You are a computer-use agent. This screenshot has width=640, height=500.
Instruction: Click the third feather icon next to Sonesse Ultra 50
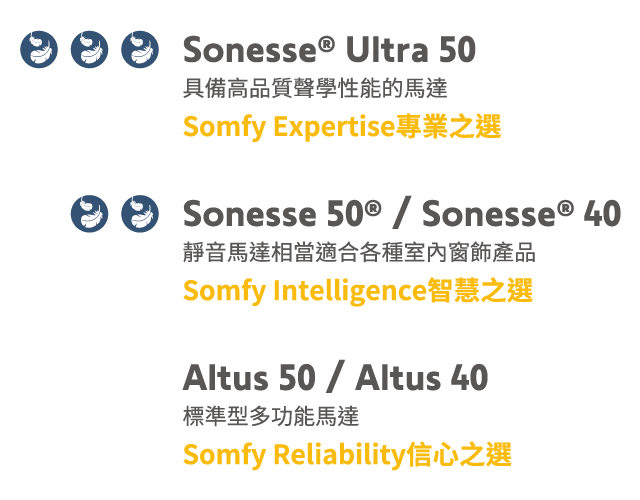pos(140,49)
